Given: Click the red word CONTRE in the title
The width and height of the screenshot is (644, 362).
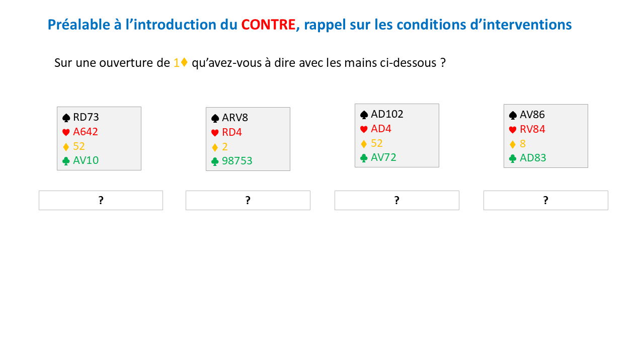Looking at the screenshot, I should click(268, 25).
